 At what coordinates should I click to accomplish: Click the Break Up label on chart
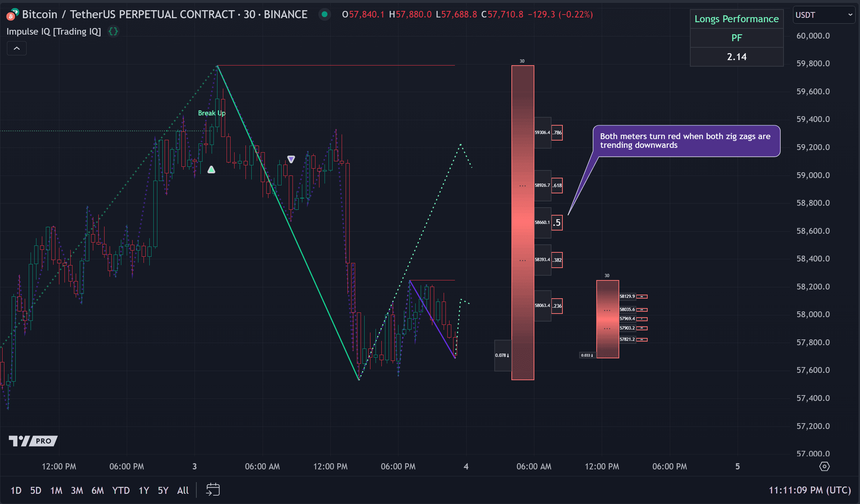212,113
